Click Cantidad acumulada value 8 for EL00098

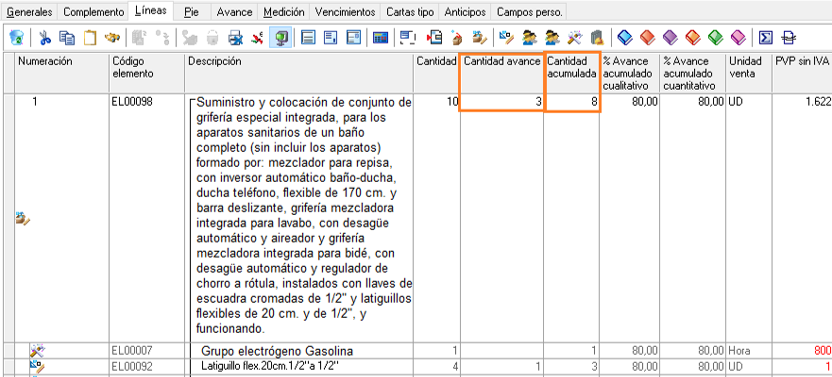[595, 102]
